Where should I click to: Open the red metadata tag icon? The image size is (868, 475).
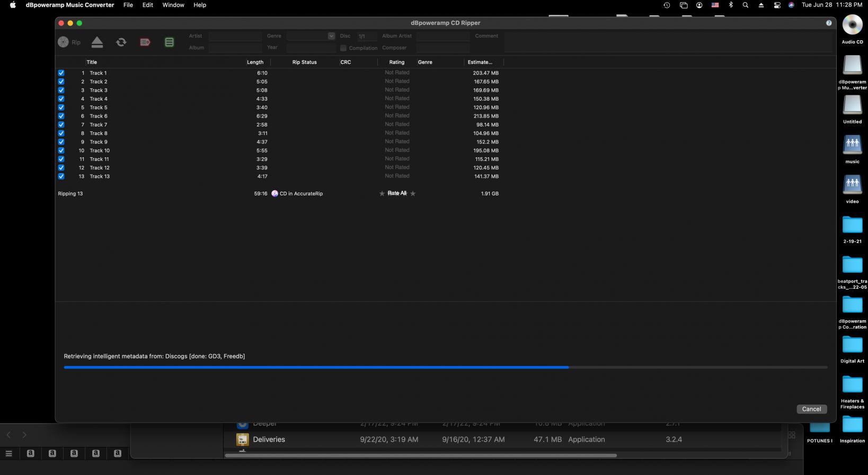(145, 42)
